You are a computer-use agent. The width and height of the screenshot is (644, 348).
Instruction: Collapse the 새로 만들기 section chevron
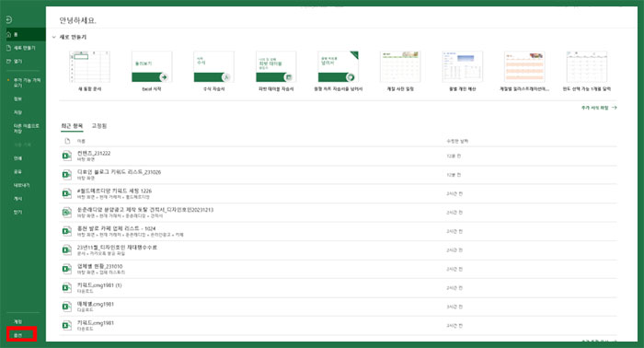(x=53, y=37)
